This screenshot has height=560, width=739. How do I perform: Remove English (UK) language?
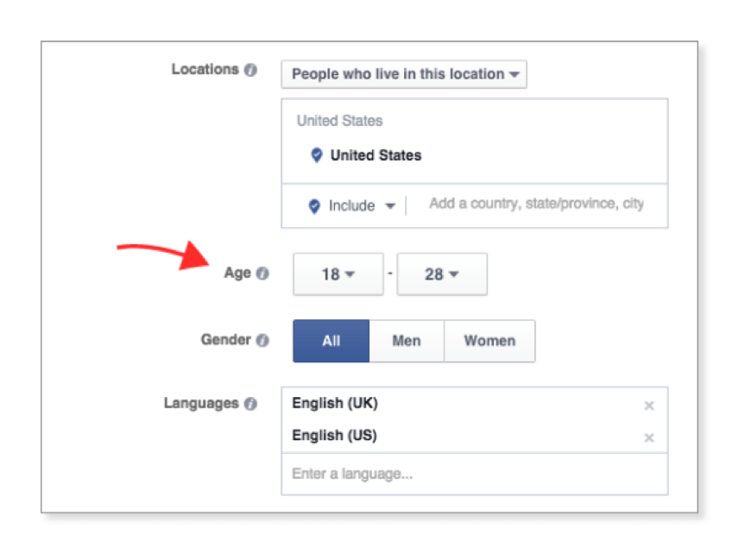pyautogui.click(x=649, y=406)
